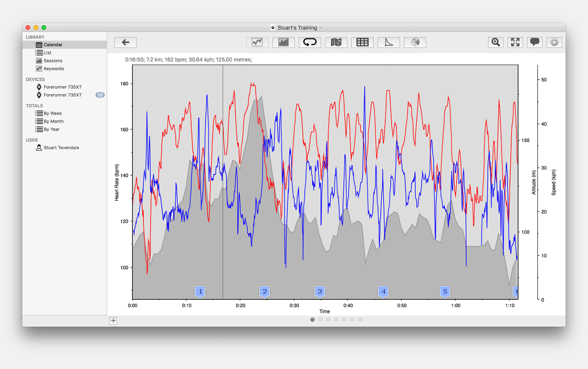Select List in the Library sidebar

point(65,53)
